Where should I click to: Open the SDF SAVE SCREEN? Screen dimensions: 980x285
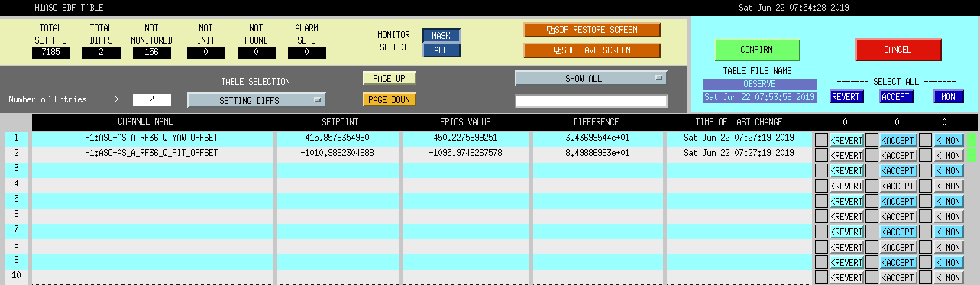coord(592,50)
